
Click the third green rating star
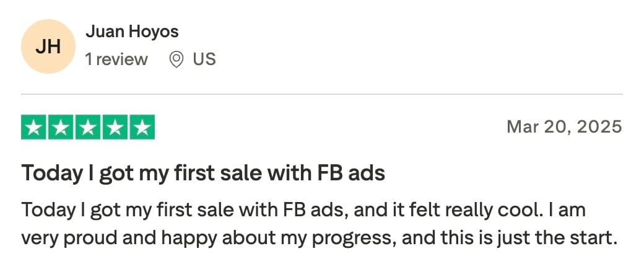pyautogui.click(x=88, y=127)
